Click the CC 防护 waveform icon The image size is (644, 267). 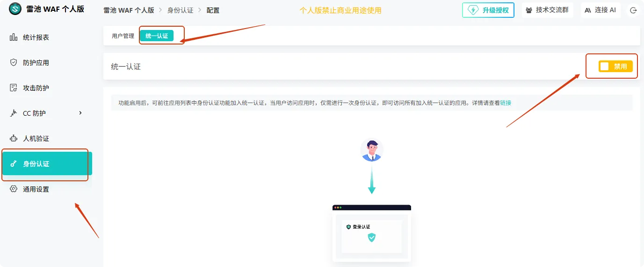coord(14,113)
